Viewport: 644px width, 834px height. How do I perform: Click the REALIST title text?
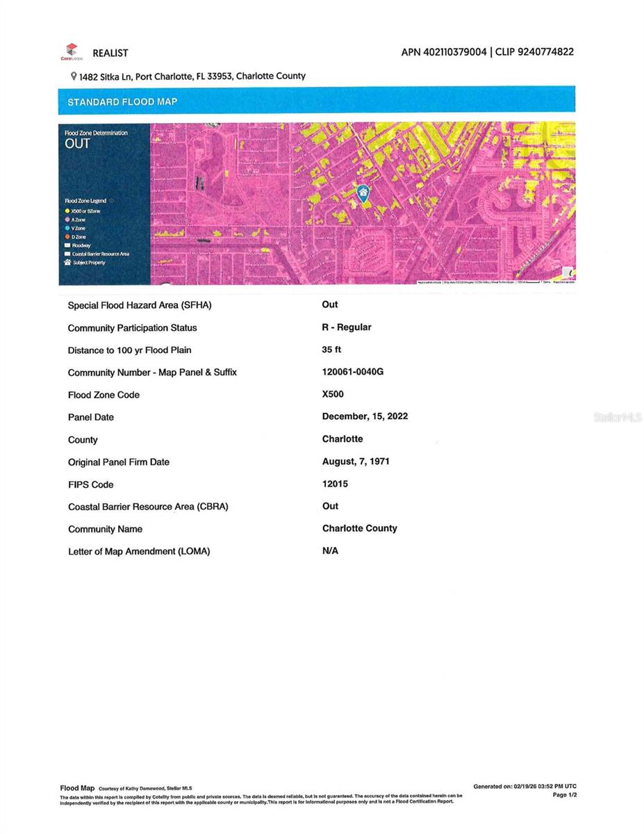coord(110,53)
